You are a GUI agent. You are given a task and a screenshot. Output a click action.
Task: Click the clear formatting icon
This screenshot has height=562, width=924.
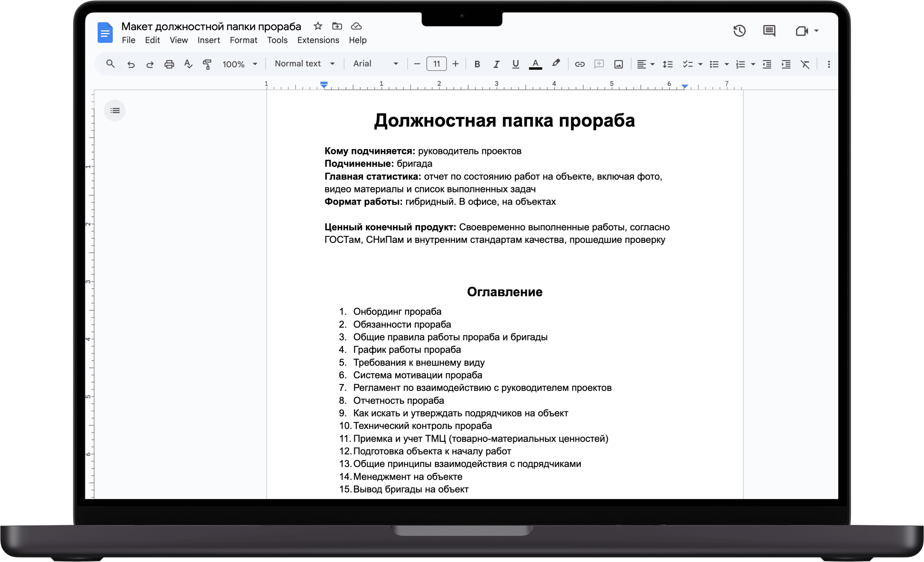click(x=805, y=64)
